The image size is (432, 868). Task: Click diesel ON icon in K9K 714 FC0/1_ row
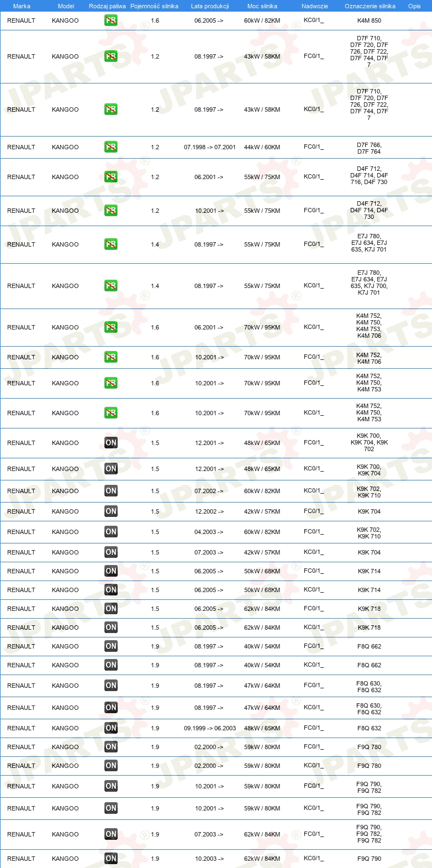[111, 571]
